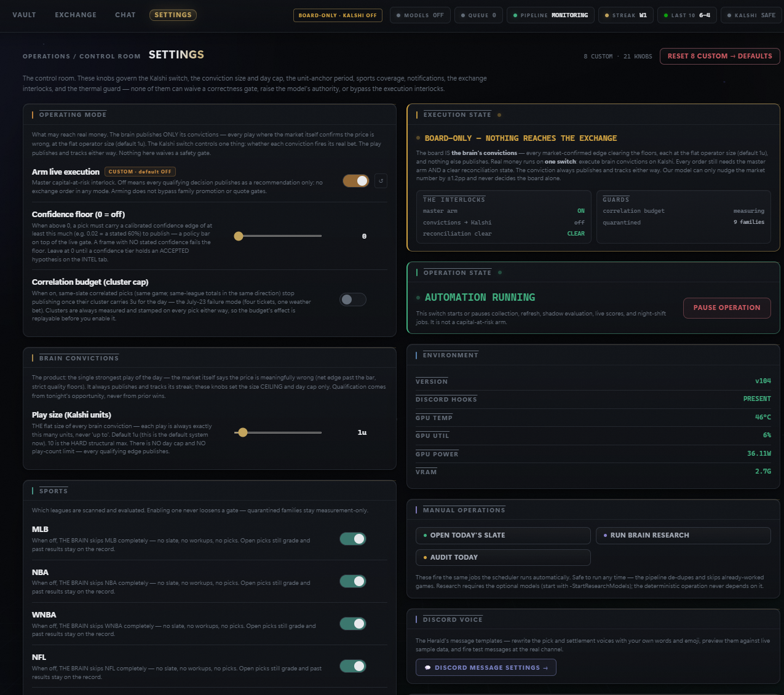
Task: Adjust the Confidence floor slider
Action: 278,236
